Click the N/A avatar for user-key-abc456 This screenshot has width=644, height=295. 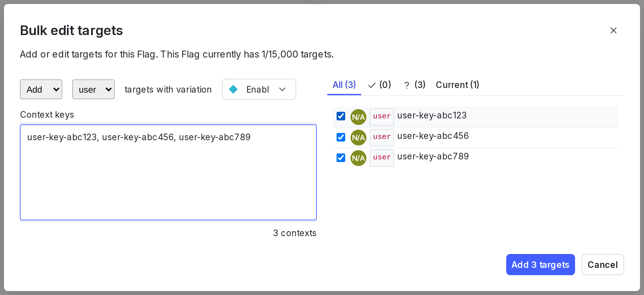(x=358, y=138)
